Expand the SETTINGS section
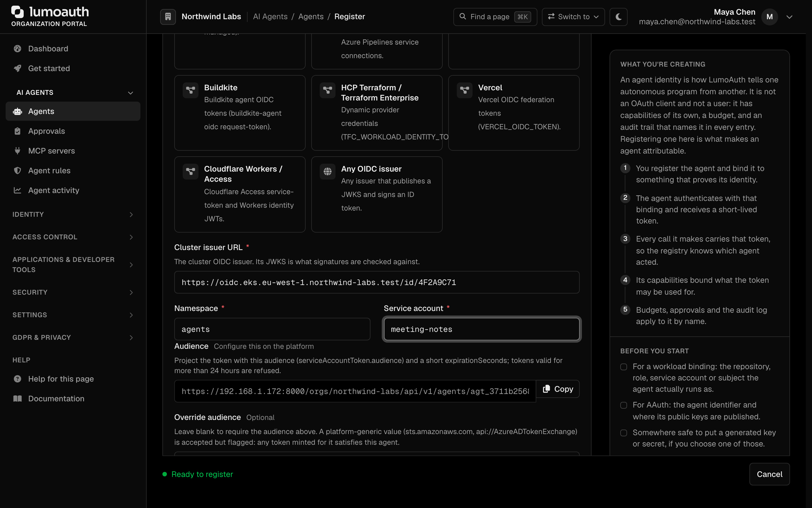The width and height of the screenshot is (812, 508). point(73,315)
